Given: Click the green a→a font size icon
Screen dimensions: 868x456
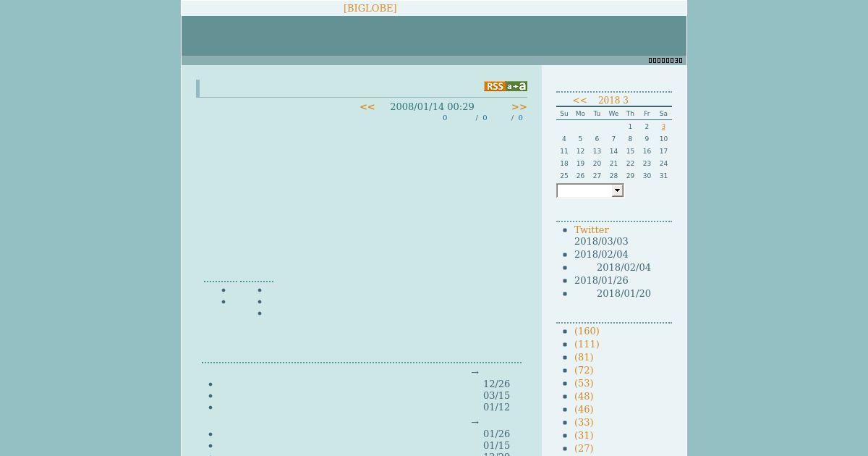Looking at the screenshot, I should tap(516, 86).
